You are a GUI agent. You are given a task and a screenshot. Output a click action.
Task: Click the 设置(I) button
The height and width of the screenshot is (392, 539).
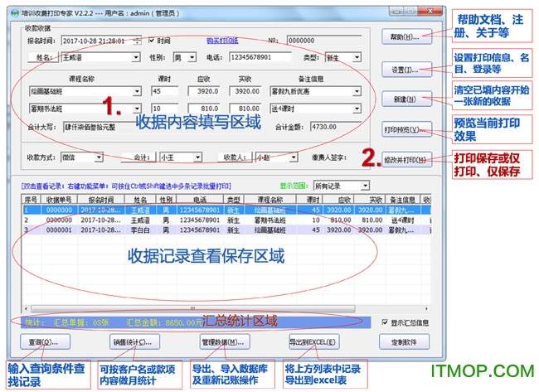pyautogui.click(x=406, y=70)
